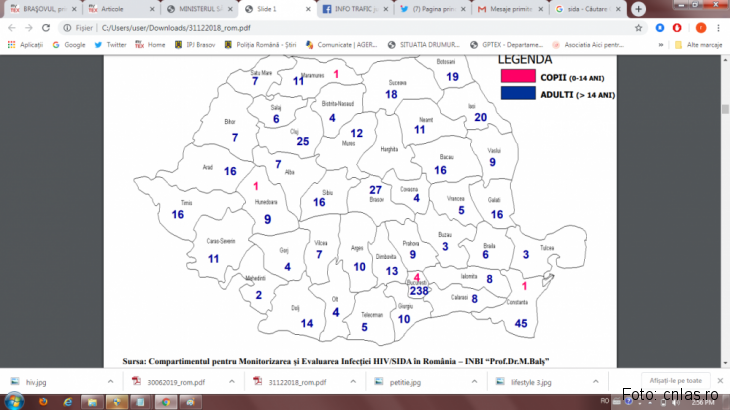Screen dimensions: 730x410
Task: Open the Alte marcaje bookmarks folder
Action: (699, 45)
